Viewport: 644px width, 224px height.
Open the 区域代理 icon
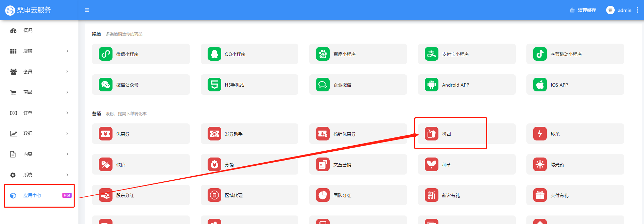coord(214,195)
